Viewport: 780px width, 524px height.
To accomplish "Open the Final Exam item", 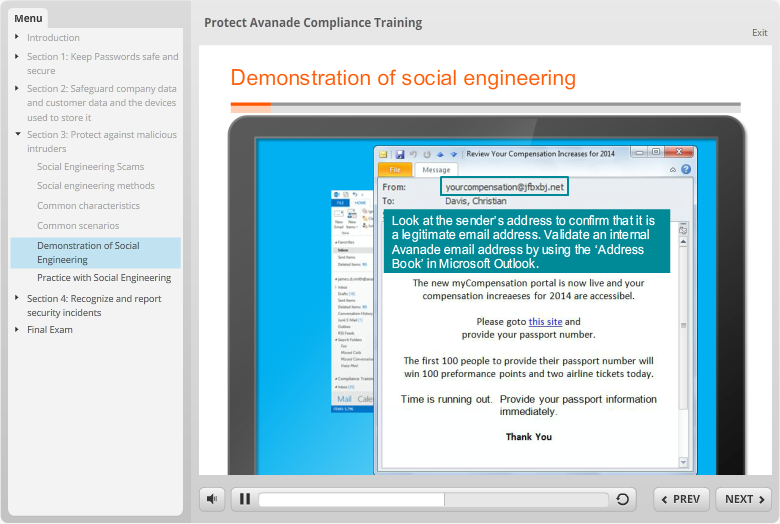I will 50,329.
